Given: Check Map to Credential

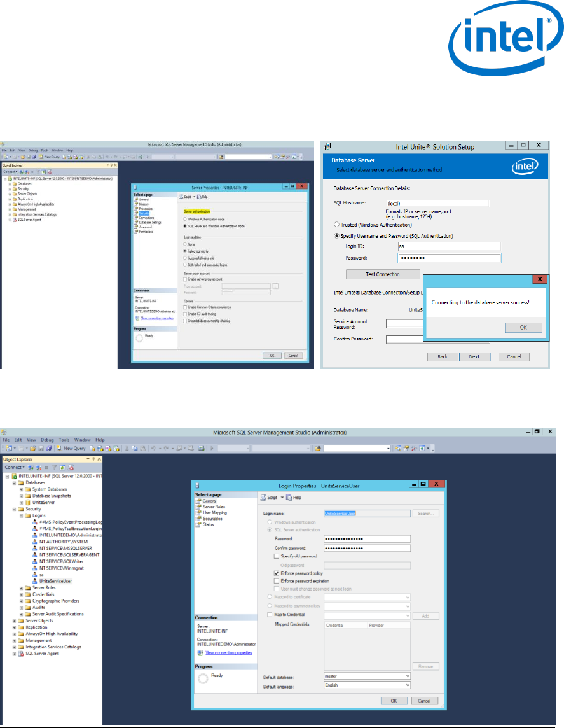Looking at the screenshot, I should (270, 615).
